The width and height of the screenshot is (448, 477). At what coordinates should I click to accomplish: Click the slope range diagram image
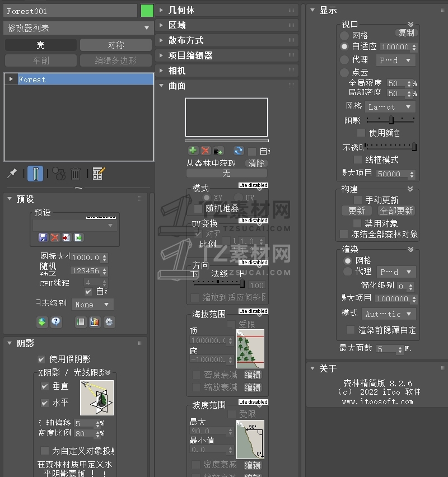coord(250,439)
